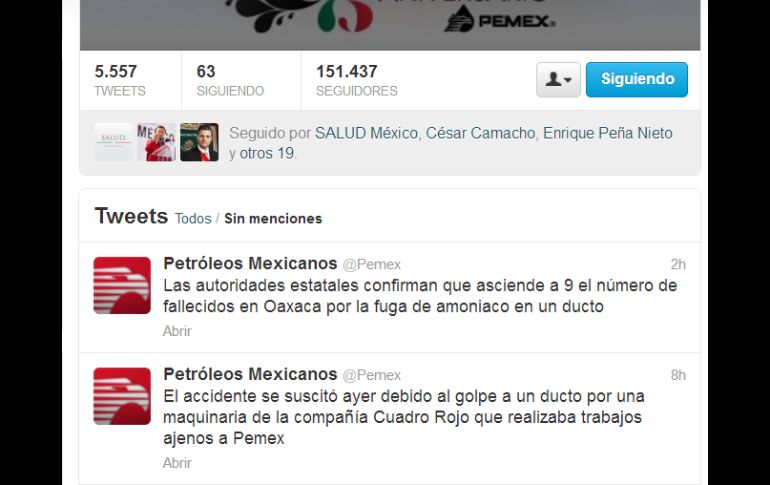Click the Enrique Peña Nieto avatar

pos(199,142)
